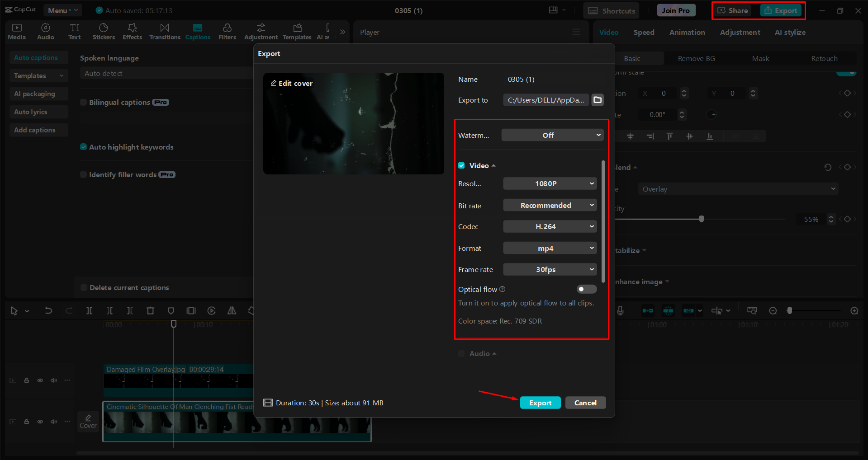868x460 pixels.
Task: Mirror the clip with the flip icon
Action: coord(231,310)
